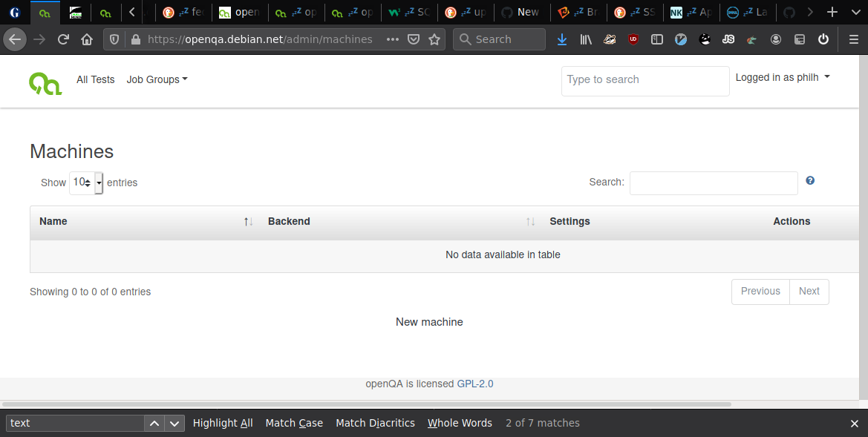The image size is (868, 437).
Task: Click inside the table Search field
Action: point(713,183)
